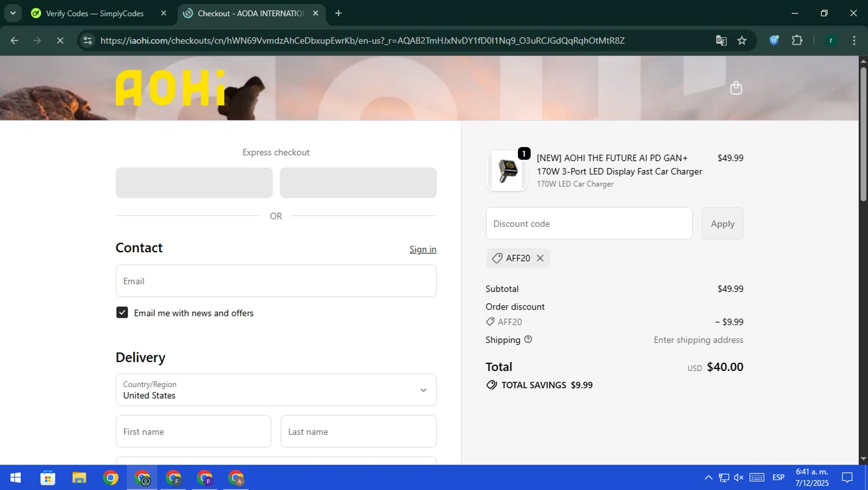
Task: Click the – $9.99 discount amount
Action: [729, 322]
